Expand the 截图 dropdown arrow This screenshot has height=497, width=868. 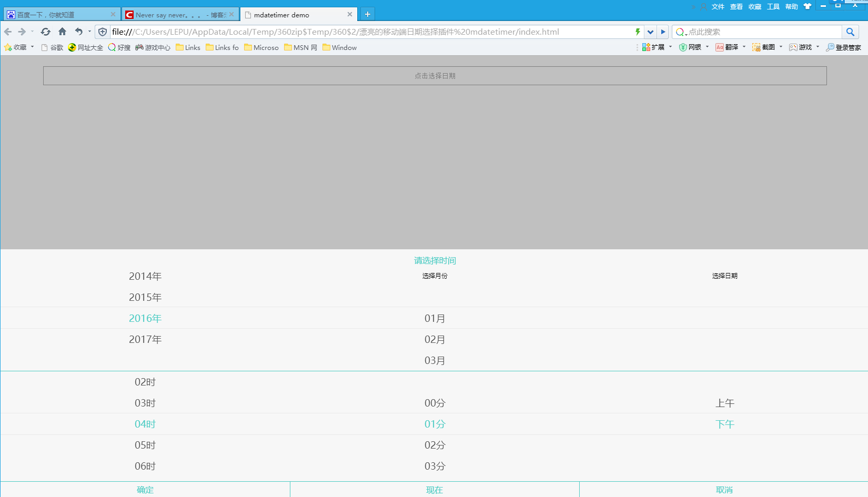[781, 47]
